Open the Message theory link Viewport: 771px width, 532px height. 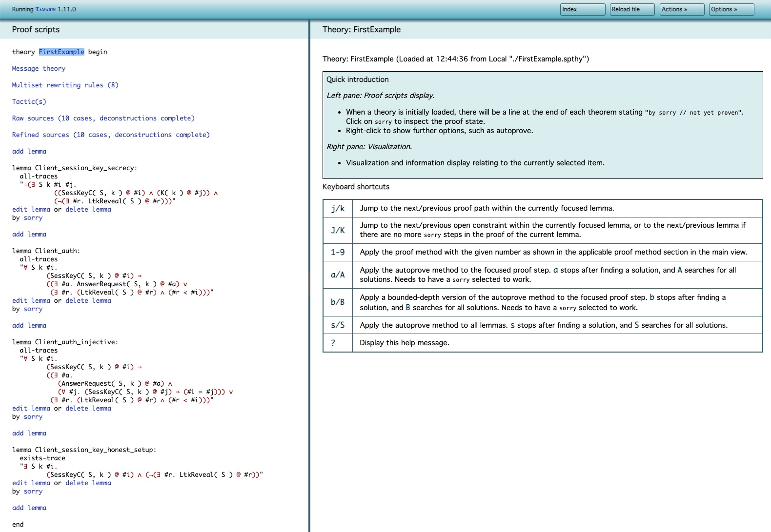(x=39, y=69)
